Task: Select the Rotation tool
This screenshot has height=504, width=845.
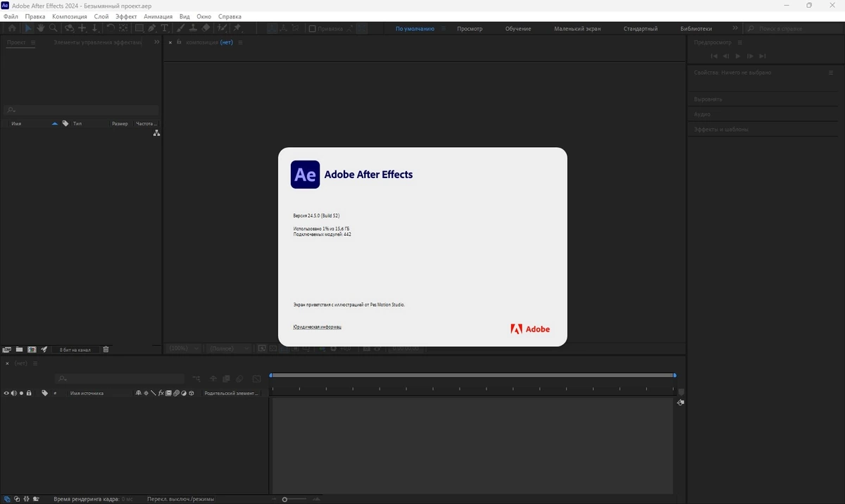Action: [x=111, y=28]
